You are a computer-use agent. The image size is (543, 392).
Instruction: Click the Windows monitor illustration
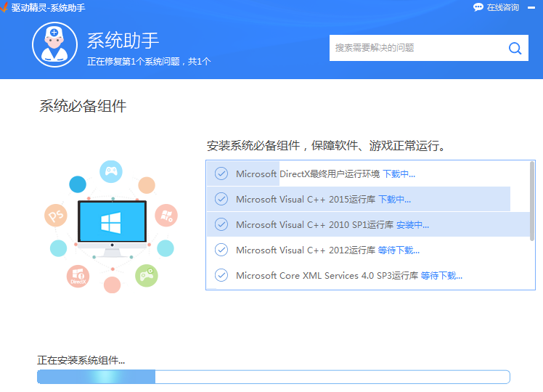click(112, 229)
